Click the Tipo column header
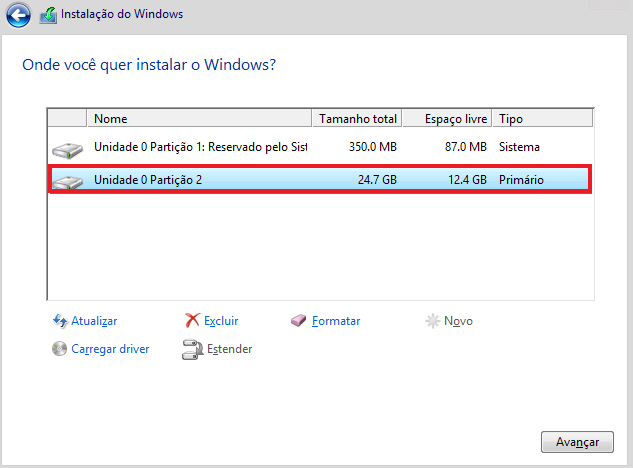Screen dimensions: 633x468 [543, 118]
